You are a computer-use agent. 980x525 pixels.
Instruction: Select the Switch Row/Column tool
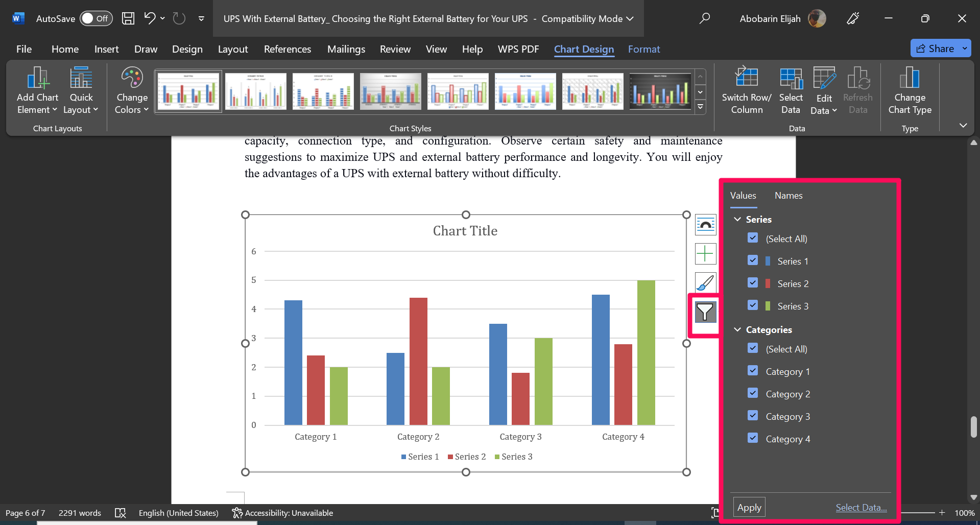746,90
